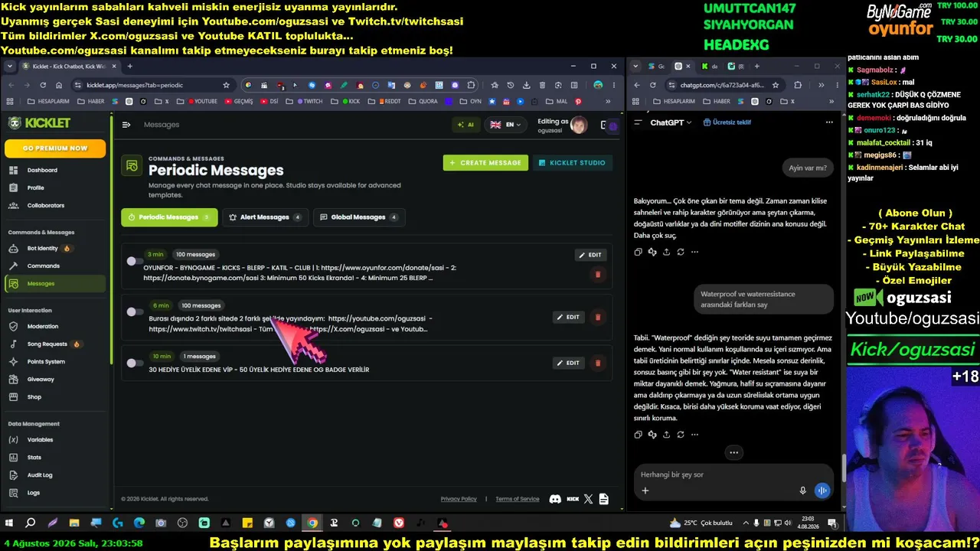Image resolution: width=980 pixels, height=551 pixels.
Task: Delete the 10 min HEDİYE ÜYELİK message
Action: coord(598,363)
